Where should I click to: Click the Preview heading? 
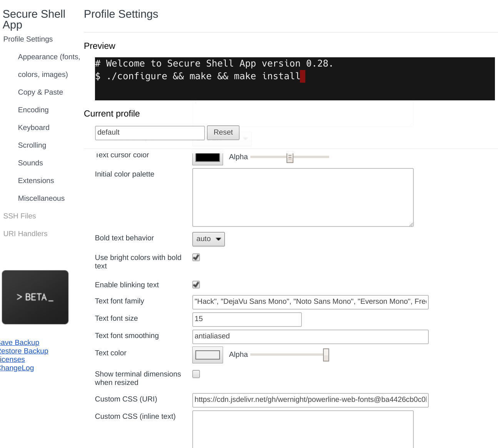click(100, 46)
